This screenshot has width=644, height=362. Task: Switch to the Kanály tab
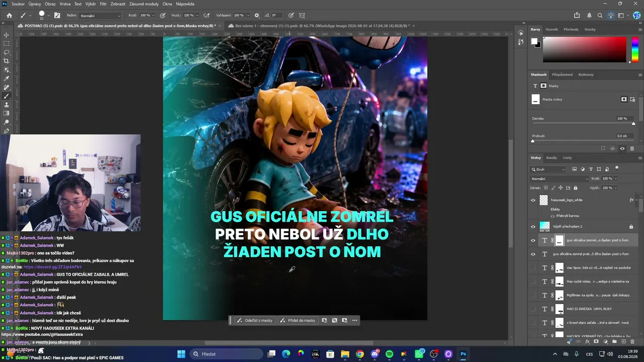[551, 158]
